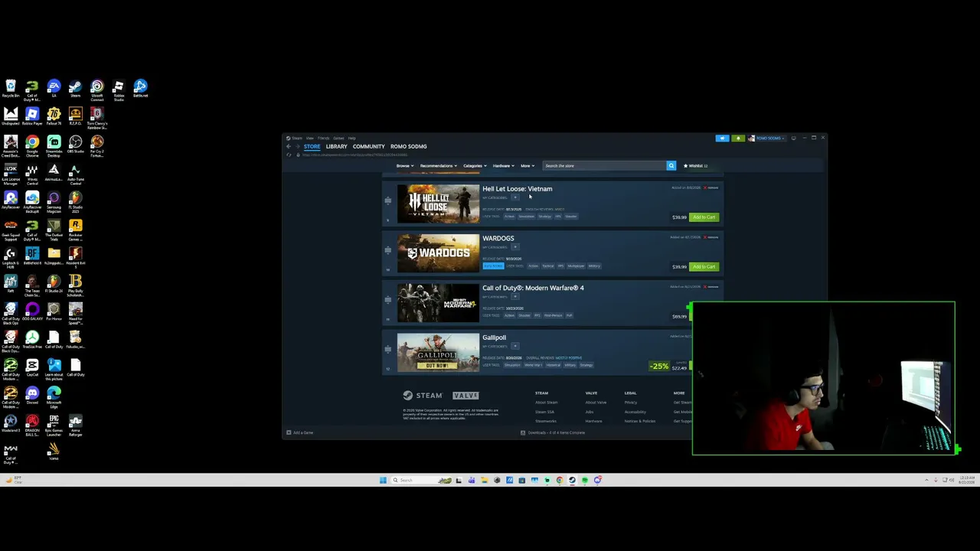Open Chrome from the taskbar
980x551 pixels.
point(560,481)
